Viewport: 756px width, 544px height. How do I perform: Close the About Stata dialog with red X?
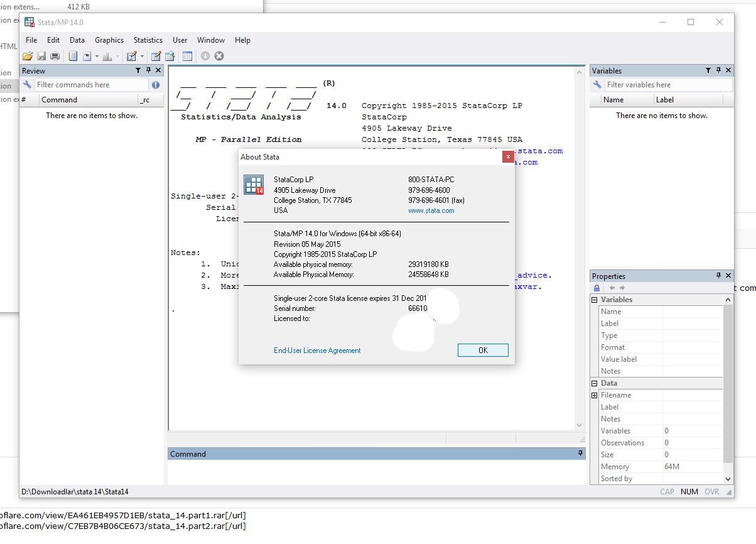(x=508, y=156)
